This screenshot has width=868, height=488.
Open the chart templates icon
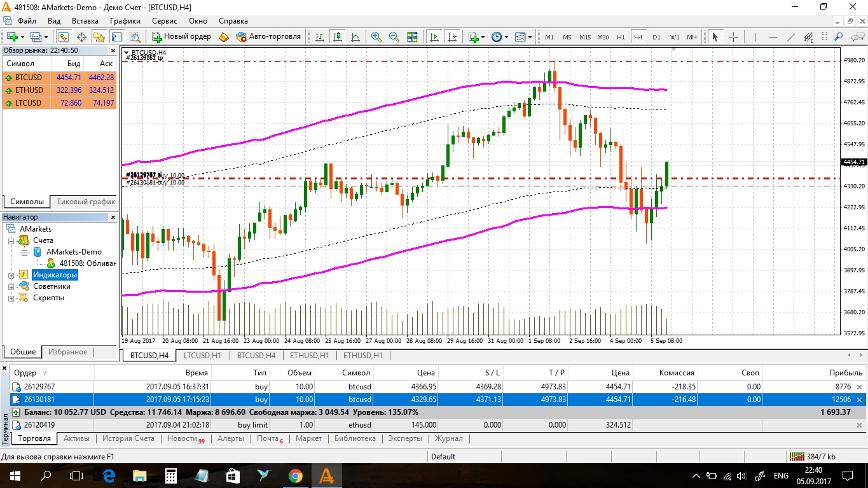click(x=520, y=37)
